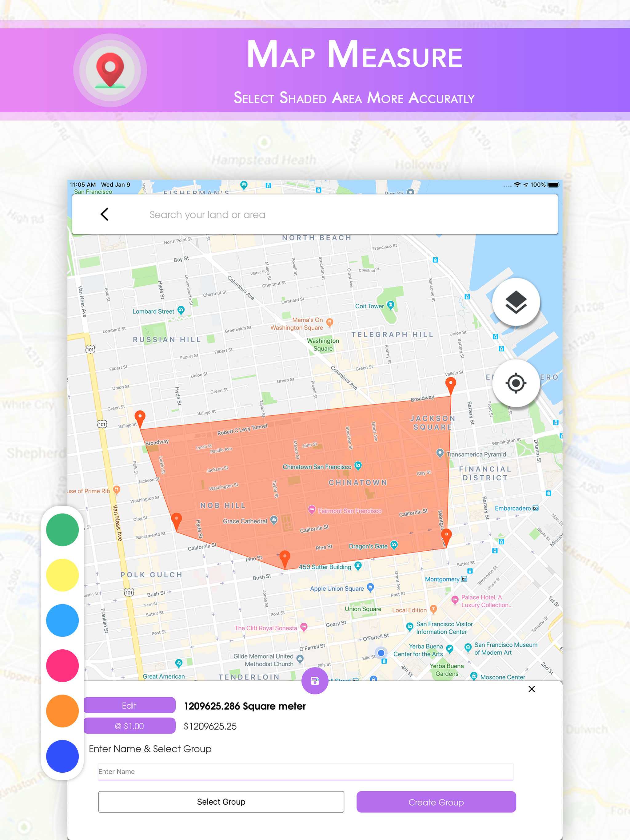Tap the 450 Sutter Building pin
Screen dimensions: 630x840
(357, 566)
